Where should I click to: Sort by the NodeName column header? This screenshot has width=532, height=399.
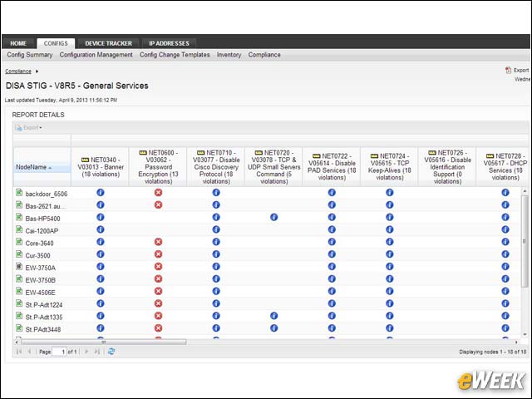coord(42,167)
